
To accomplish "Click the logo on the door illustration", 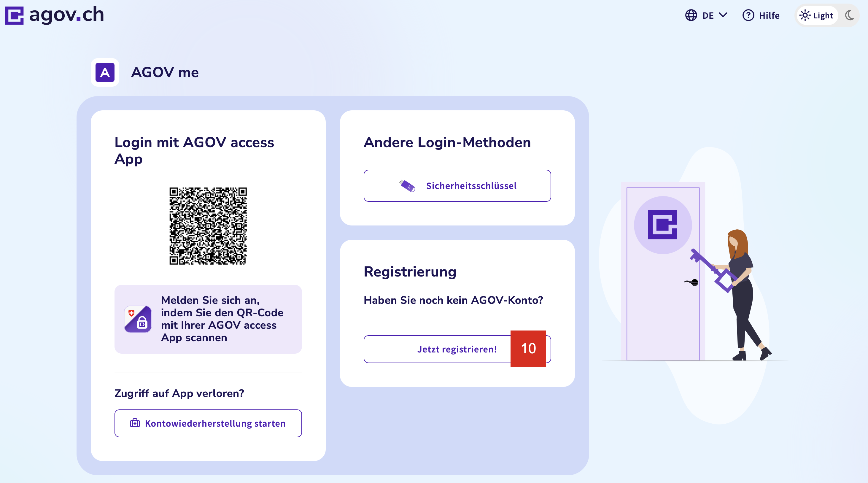I will point(662,225).
